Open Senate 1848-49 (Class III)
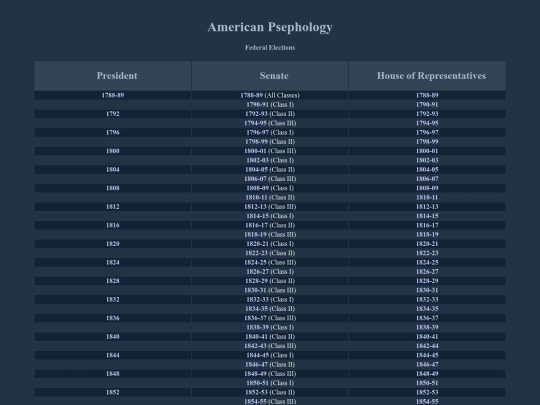The image size is (540, 405). pos(270,374)
